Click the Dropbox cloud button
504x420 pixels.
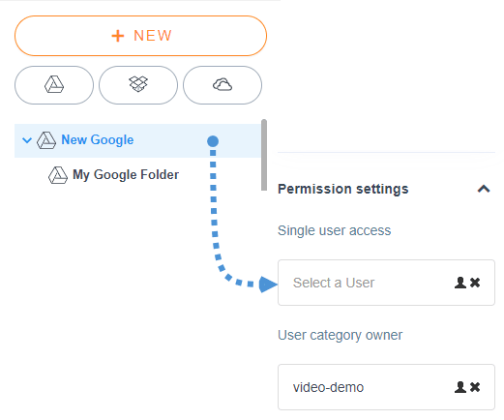point(138,85)
